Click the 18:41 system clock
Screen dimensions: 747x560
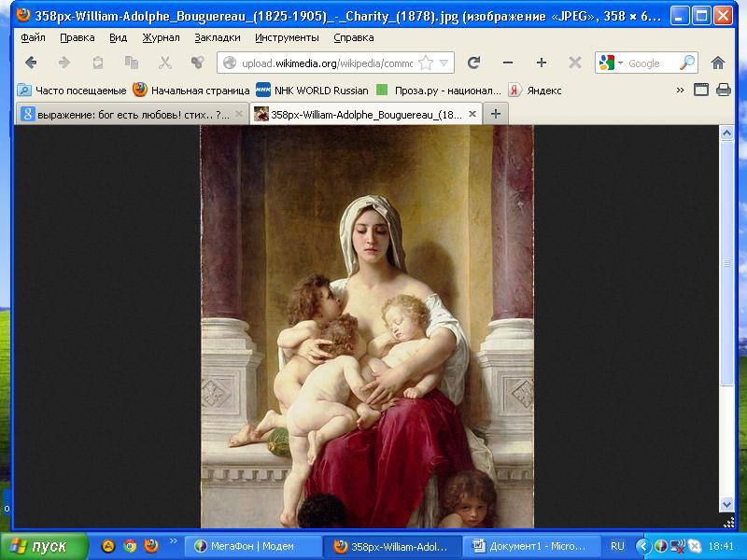[721, 546]
